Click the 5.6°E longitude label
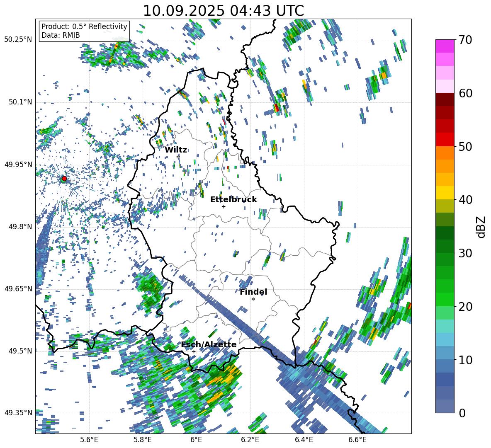The image size is (491, 448). coord(89,440)
